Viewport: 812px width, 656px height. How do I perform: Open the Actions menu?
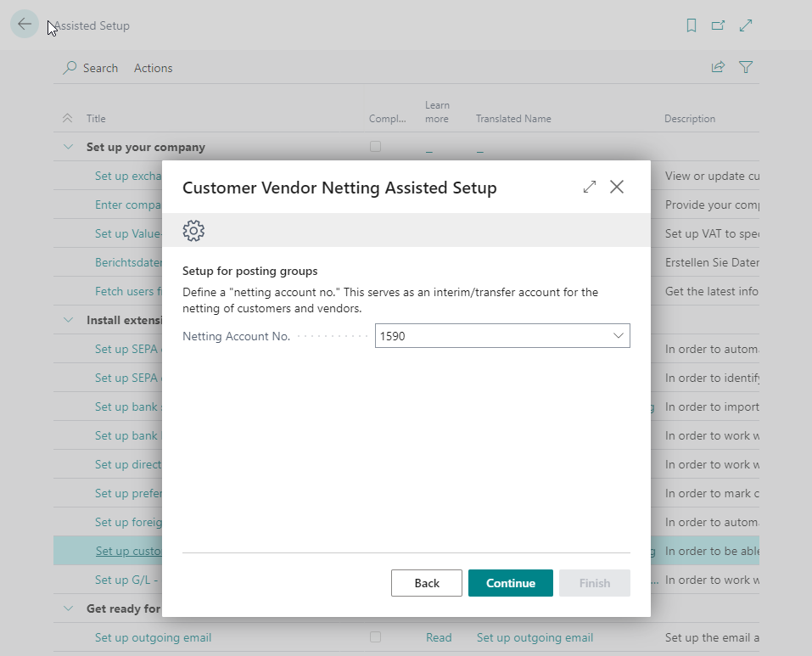tap(153, 68)
